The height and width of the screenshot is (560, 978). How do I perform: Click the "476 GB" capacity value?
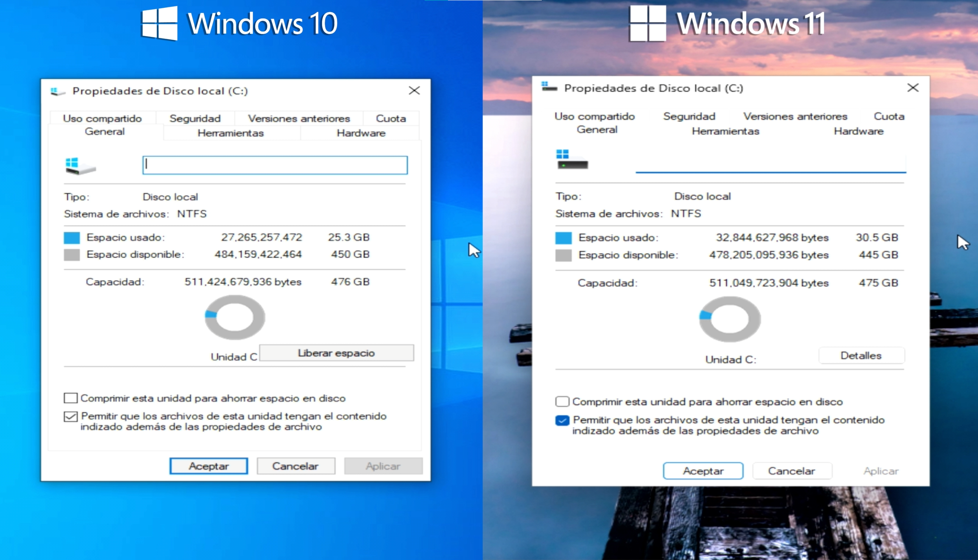(x=350, y=282)
